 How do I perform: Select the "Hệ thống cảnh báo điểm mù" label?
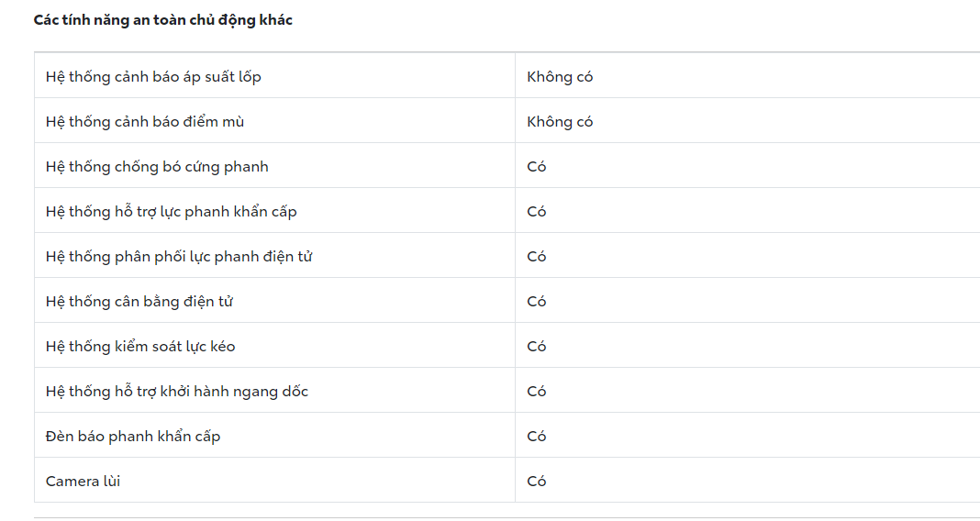pos(145,122)
